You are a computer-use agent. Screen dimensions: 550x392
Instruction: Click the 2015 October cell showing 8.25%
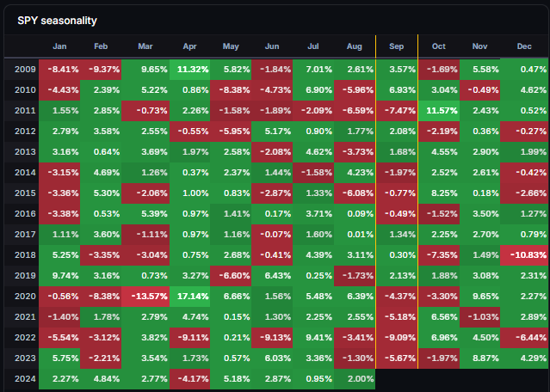(439, 193)
